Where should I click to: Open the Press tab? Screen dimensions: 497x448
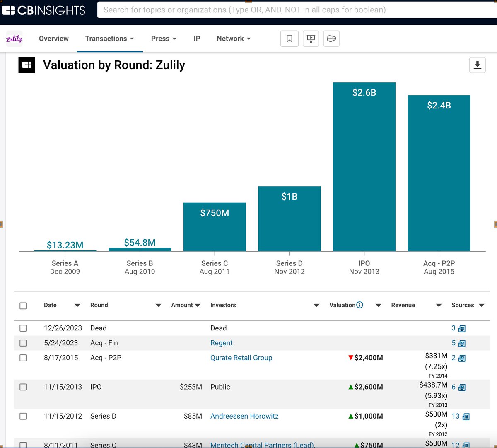tap(164, 39)
